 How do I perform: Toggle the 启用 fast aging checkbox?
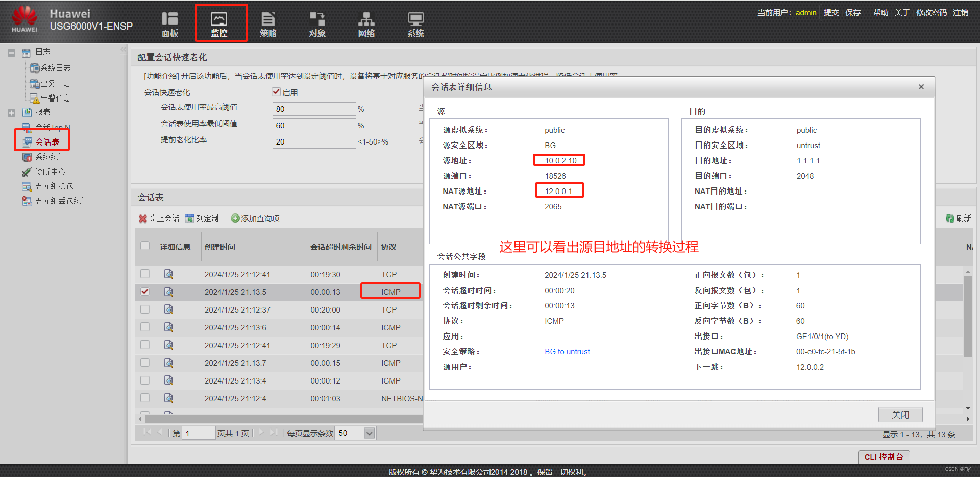coord(276,92)
